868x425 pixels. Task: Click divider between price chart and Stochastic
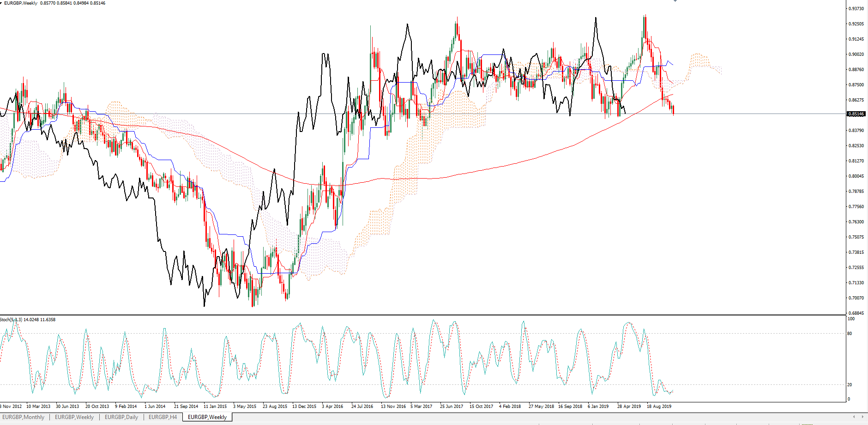click(x=422, y=315)
